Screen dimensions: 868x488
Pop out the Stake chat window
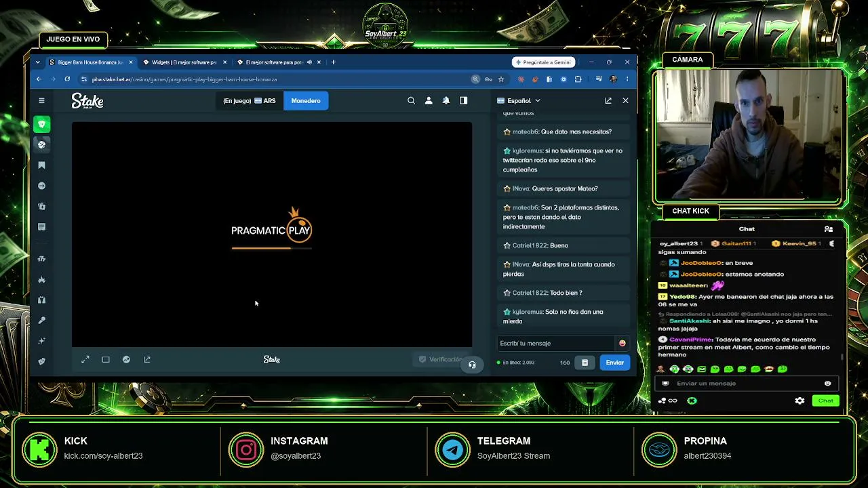pyautogui.click(x=608, y=101)
